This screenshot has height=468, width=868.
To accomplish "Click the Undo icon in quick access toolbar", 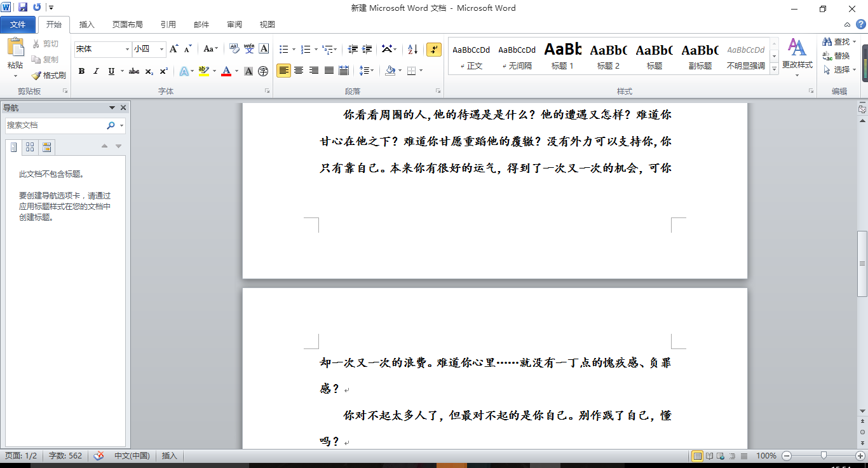I will click(x=36, y=8).
